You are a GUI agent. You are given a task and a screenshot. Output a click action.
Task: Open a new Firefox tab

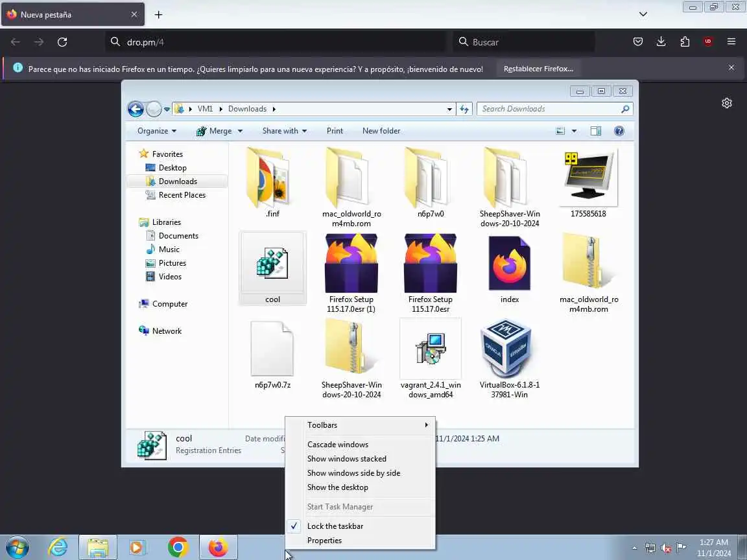click(x=159, y=15)
